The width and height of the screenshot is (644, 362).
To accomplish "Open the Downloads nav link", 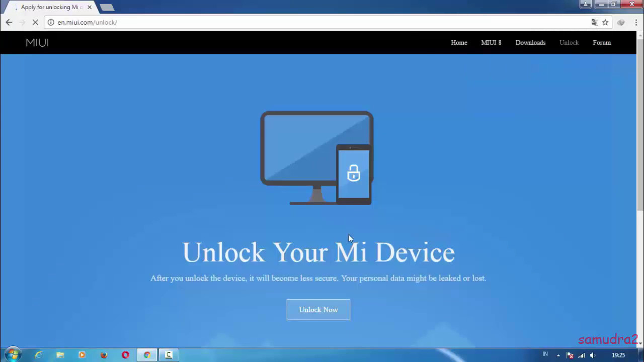I will (530, 43).
